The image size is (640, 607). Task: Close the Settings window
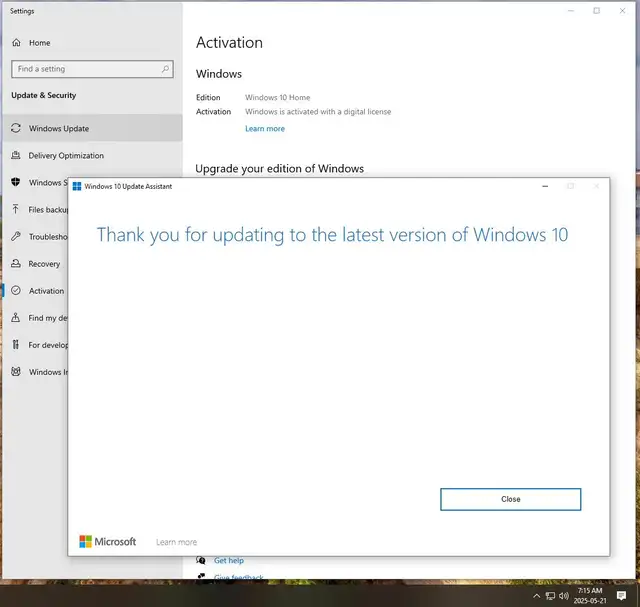tap(622, 11)
